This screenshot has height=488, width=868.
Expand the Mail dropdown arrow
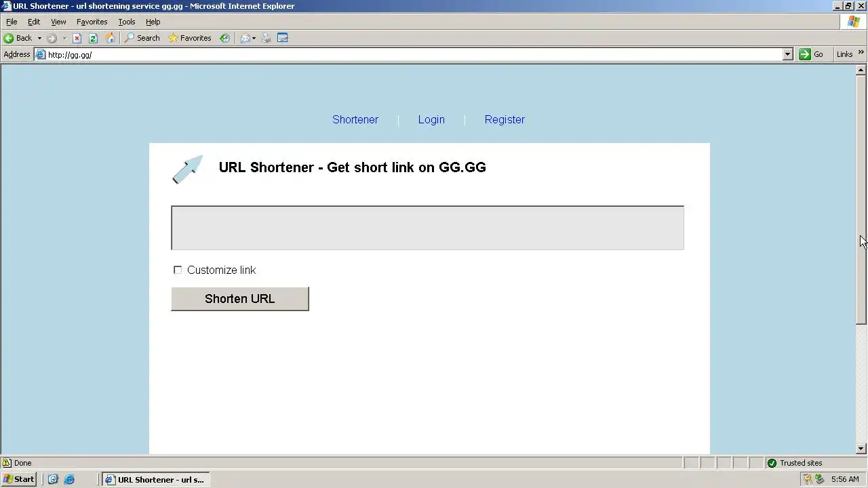pos(254,38)
